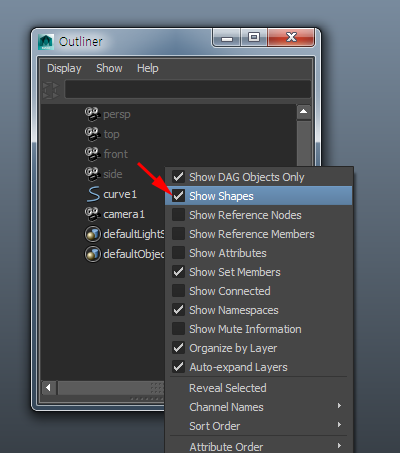Uncheck the Show Shapes option
This screenshot has height=453, width=400.
[178, 196]
